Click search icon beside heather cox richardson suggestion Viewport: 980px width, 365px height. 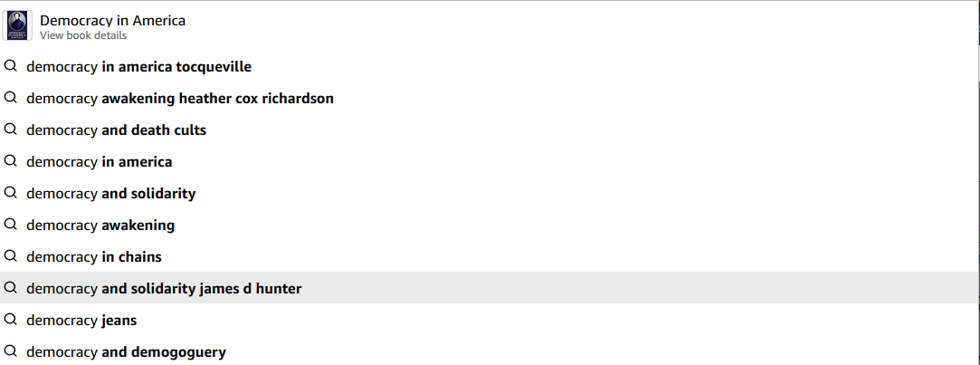click(x=10, y=98)
